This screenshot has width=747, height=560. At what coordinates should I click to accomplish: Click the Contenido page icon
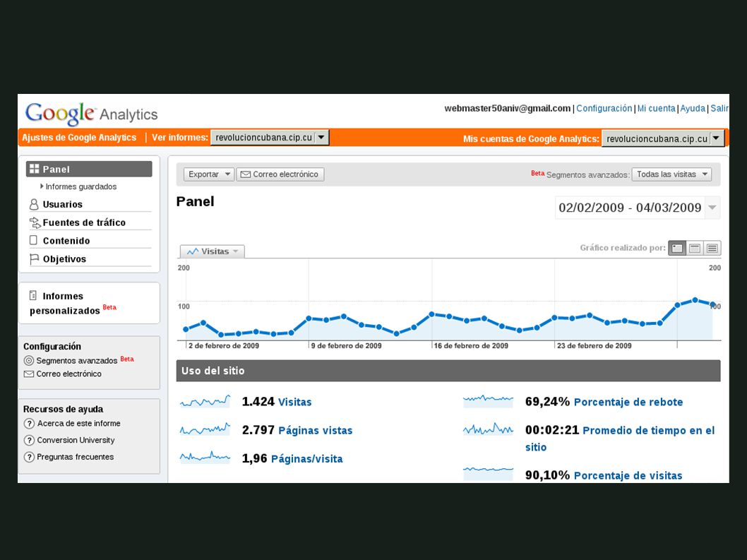pos(33,240)
